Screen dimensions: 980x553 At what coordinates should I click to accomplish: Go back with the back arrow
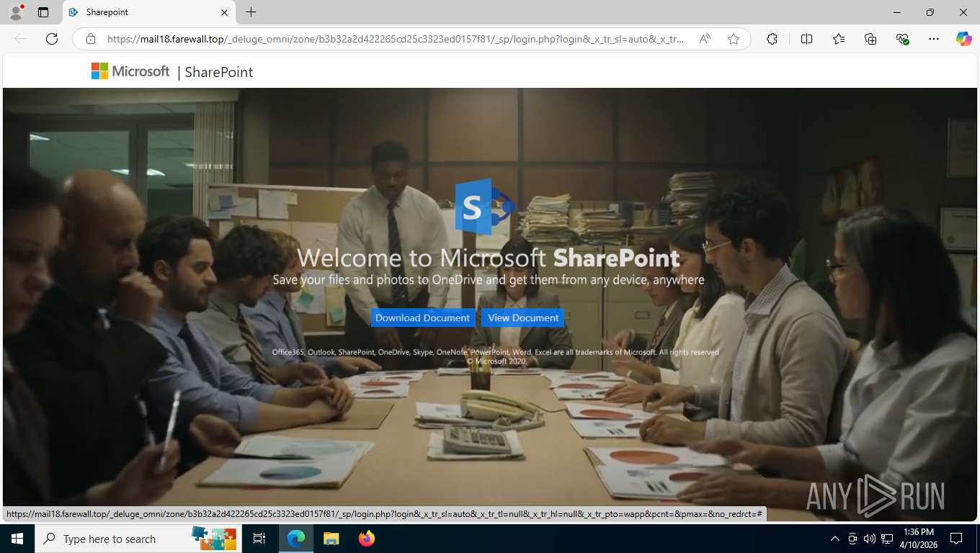(x=20, y=39)
